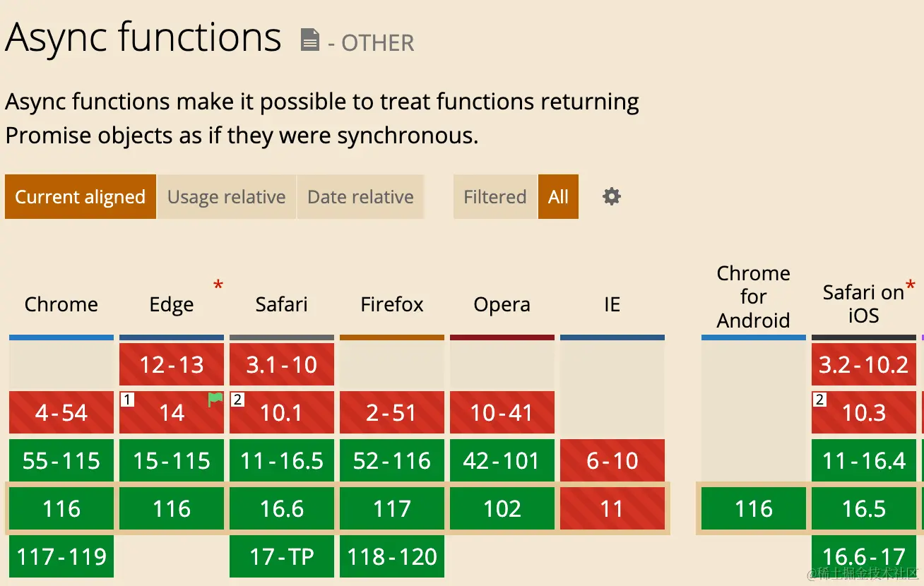The image size is (924, 586).
Task: Switch to Date relative view
Action: point(360,197)
